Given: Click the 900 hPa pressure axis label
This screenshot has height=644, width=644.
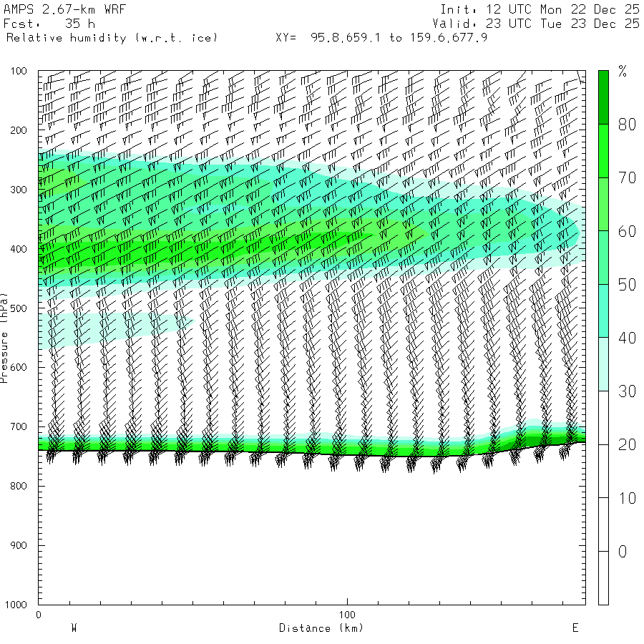Looking at the screenshot, I should click(19, 545).
